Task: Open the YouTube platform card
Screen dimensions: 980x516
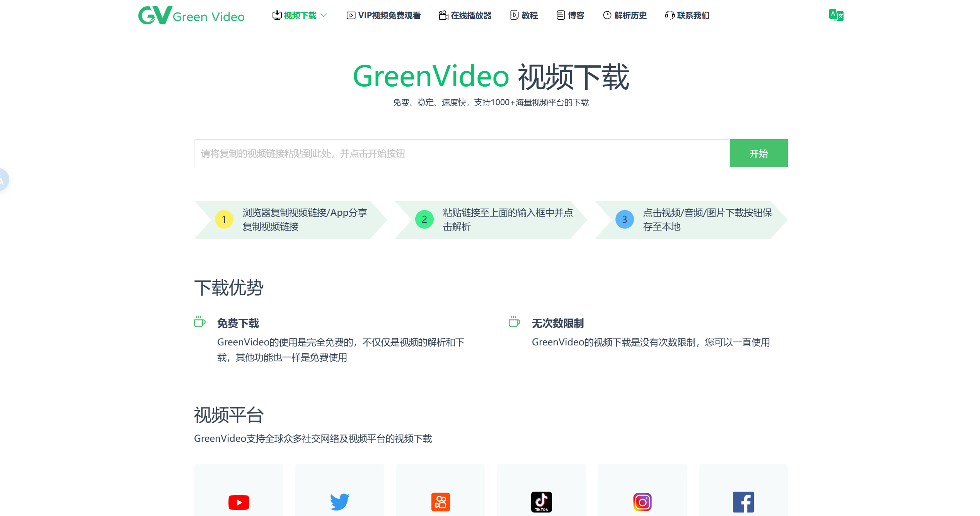Action: [239, 490]
